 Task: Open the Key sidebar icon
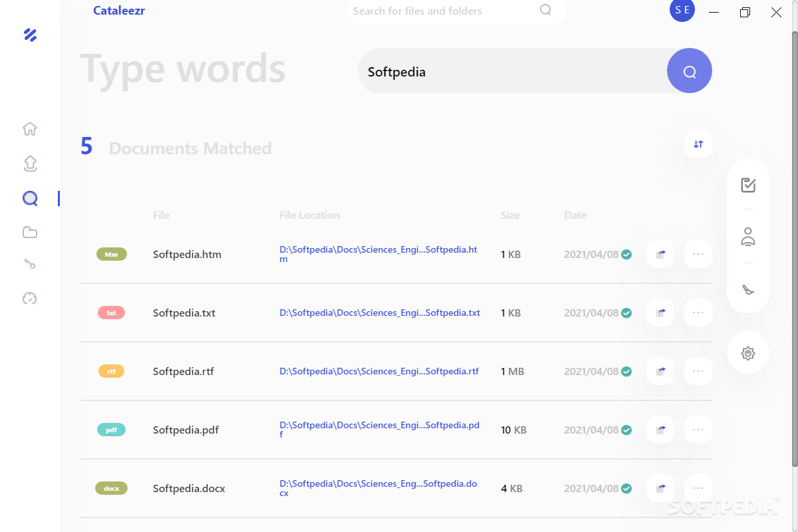pos(30,264)
